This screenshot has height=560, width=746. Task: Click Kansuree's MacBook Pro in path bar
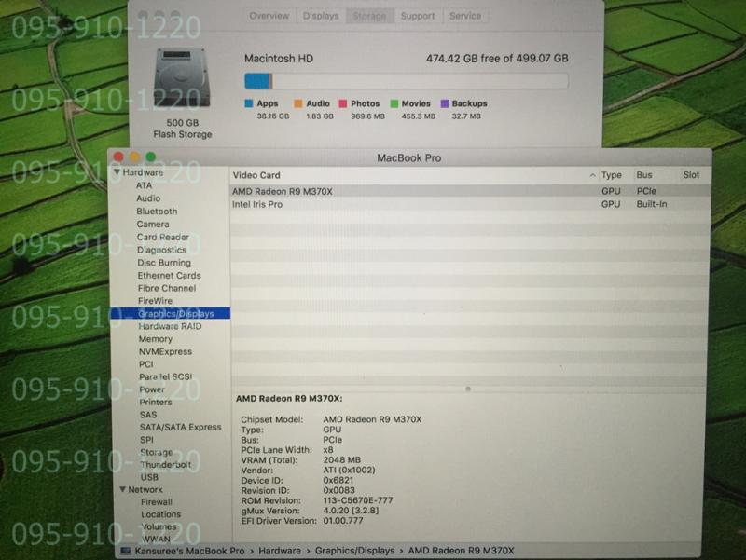click(189, 551)
